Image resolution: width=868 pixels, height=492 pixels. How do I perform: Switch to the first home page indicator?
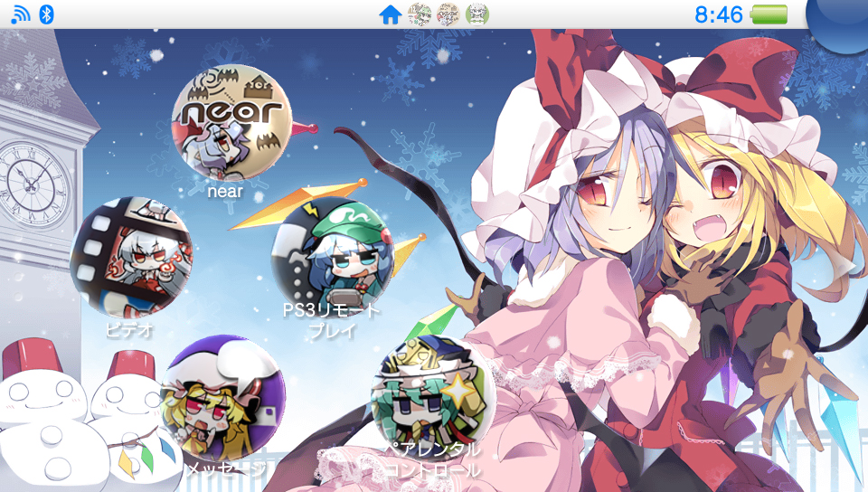pyautogui.click(x=420, y=14)
